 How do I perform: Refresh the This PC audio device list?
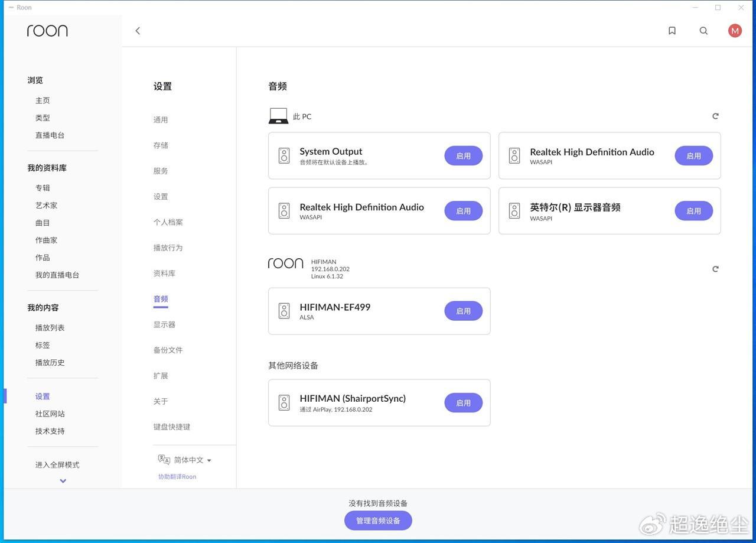(x=715, y=116)
